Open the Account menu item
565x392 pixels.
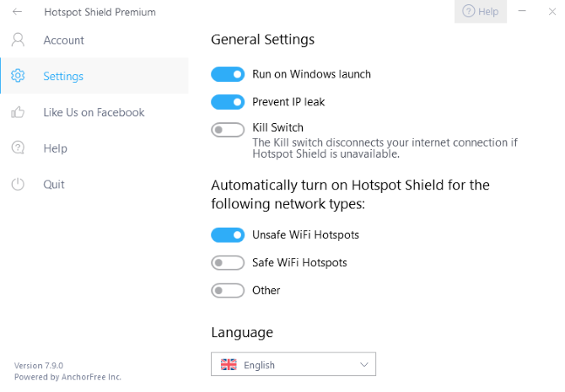point(64,40)
